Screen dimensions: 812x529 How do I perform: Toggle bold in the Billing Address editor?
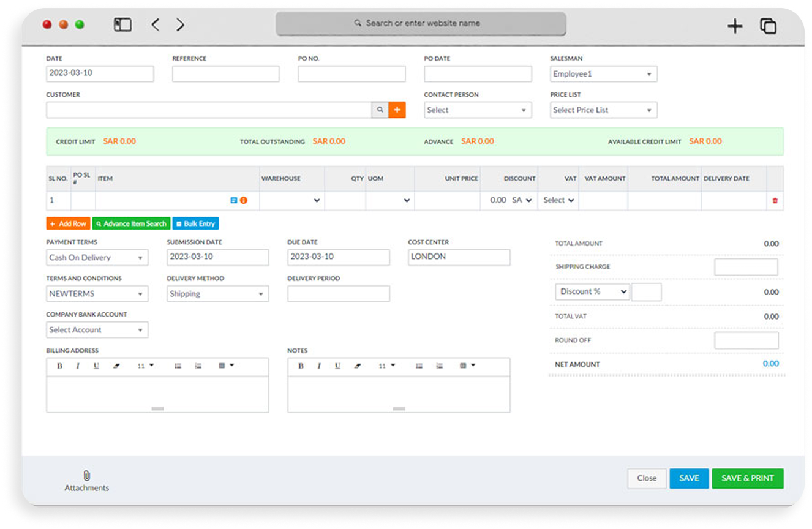coord(59,366)
